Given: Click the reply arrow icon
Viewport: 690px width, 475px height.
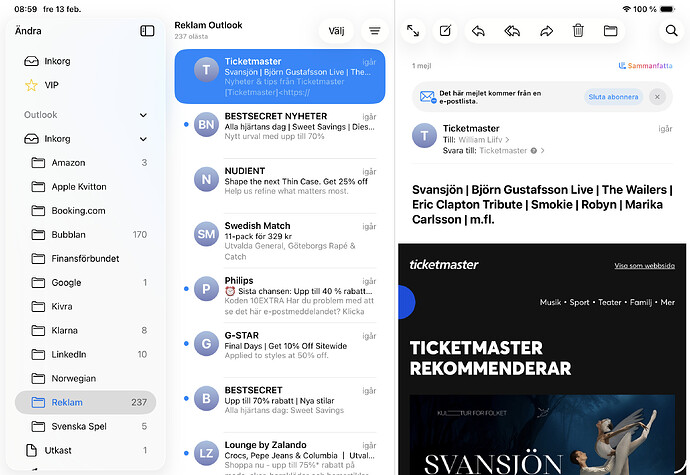Looking at the screenshot, I should pyautogui.click(x=478, y=31).
